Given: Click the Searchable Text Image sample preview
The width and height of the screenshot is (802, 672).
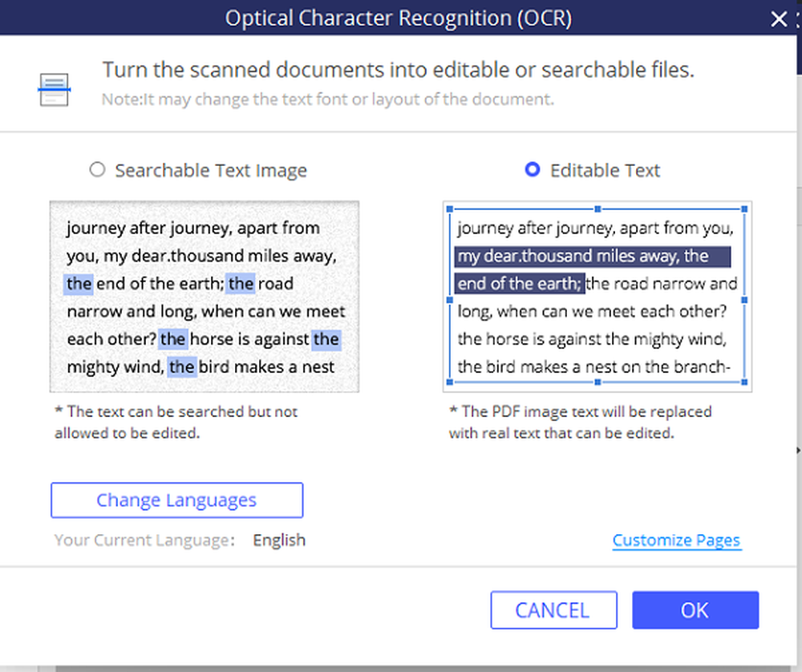Looking at the screenshot, I should click(204, 297).
